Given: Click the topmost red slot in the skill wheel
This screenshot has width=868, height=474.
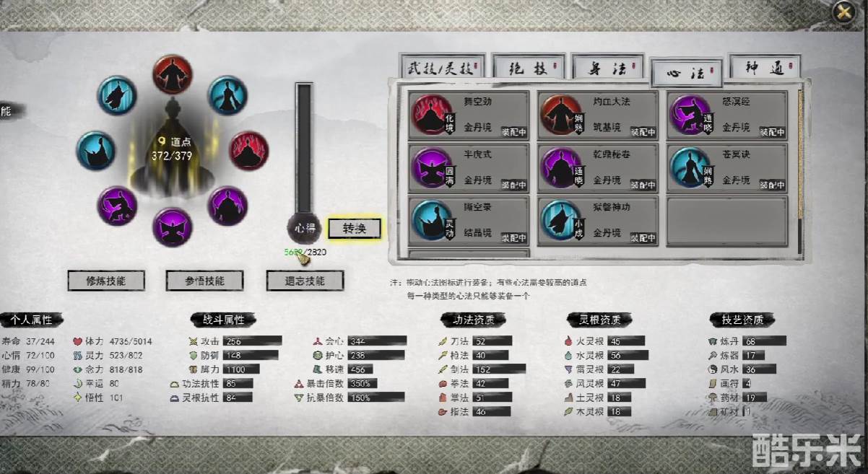Looking at the screenshot, I should pyautogui.click(x=173, y=75).
